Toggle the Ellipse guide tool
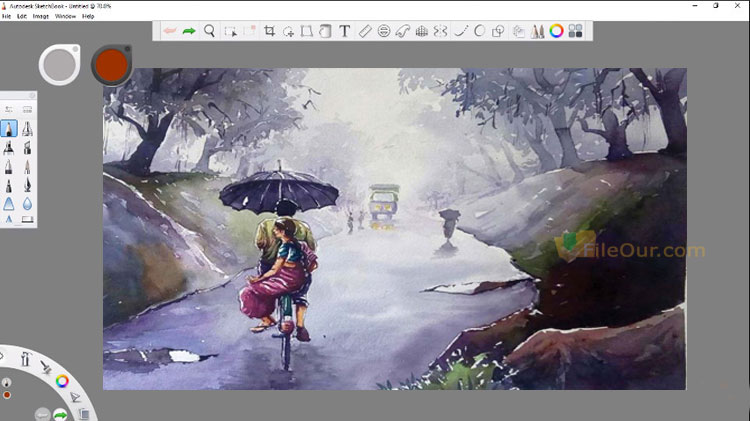Viewport: 750px width, 421px height. pyautogui.click(x=384, y=31)
